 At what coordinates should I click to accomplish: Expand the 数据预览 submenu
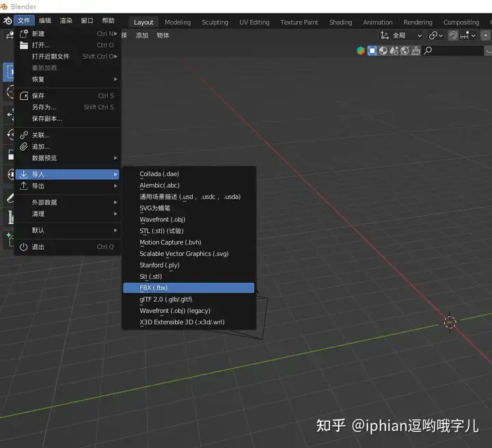click(x=68, y=158)
